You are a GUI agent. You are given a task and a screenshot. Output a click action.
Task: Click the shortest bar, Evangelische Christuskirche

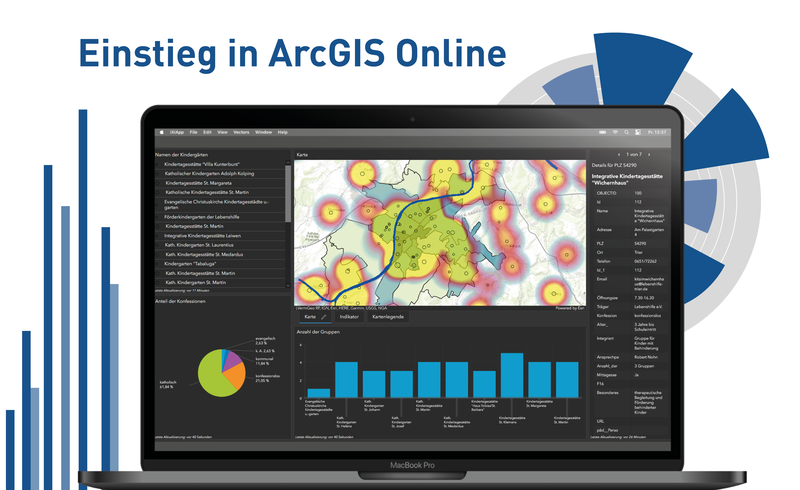tap(319, 393)
